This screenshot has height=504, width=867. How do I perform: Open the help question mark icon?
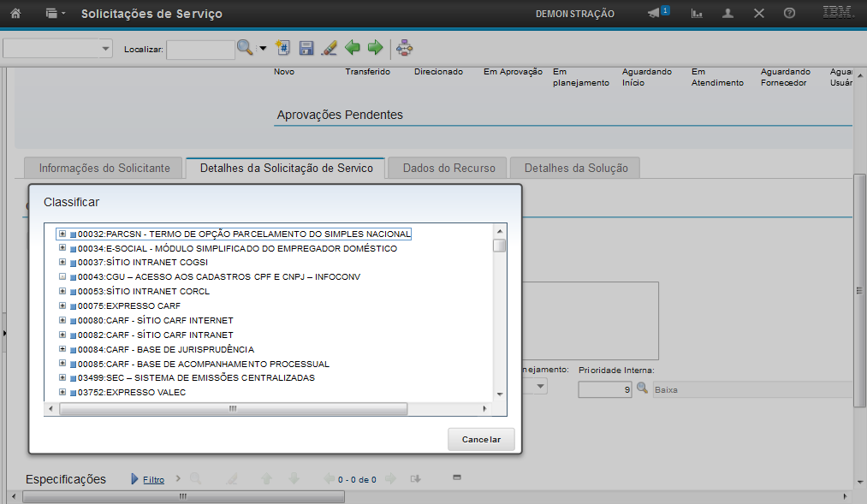(x=789, y=14)
